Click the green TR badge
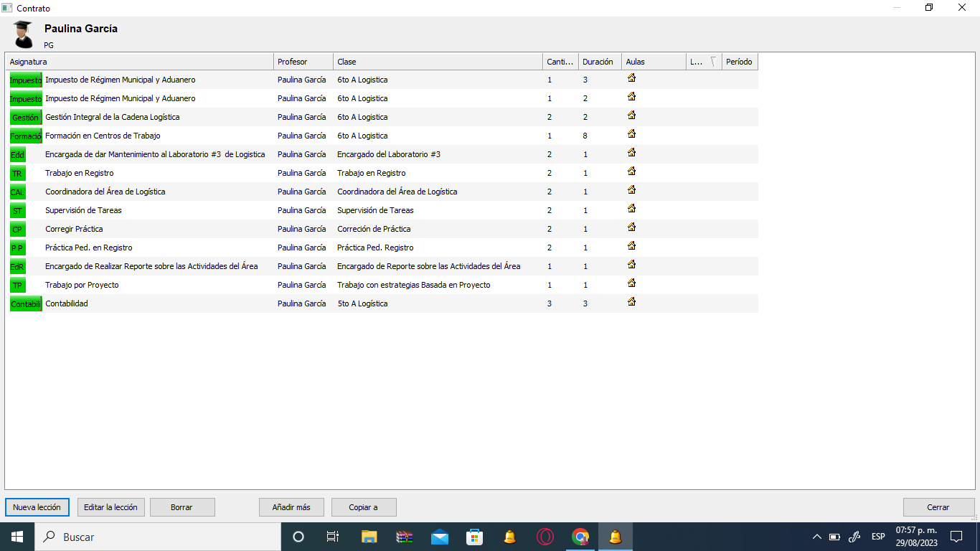 [17, 173]
